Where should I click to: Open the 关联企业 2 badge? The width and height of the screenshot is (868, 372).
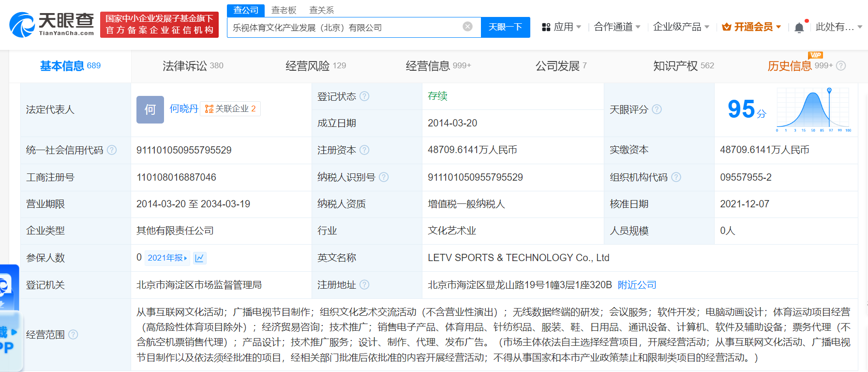tap(230, 108)
